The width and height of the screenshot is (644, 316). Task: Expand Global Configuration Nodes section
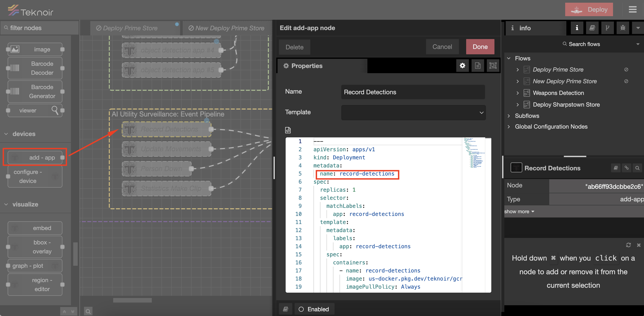[x=509, y=127]
